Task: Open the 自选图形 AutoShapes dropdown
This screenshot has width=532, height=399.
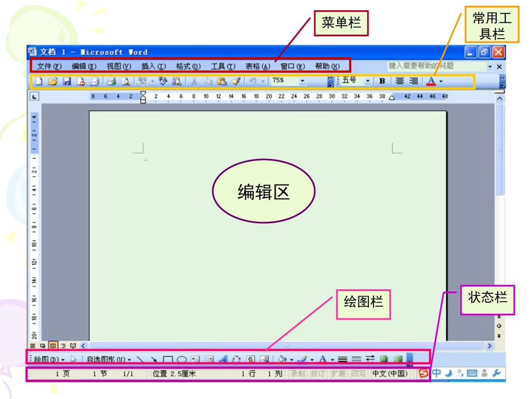Action: click(109, 359)
